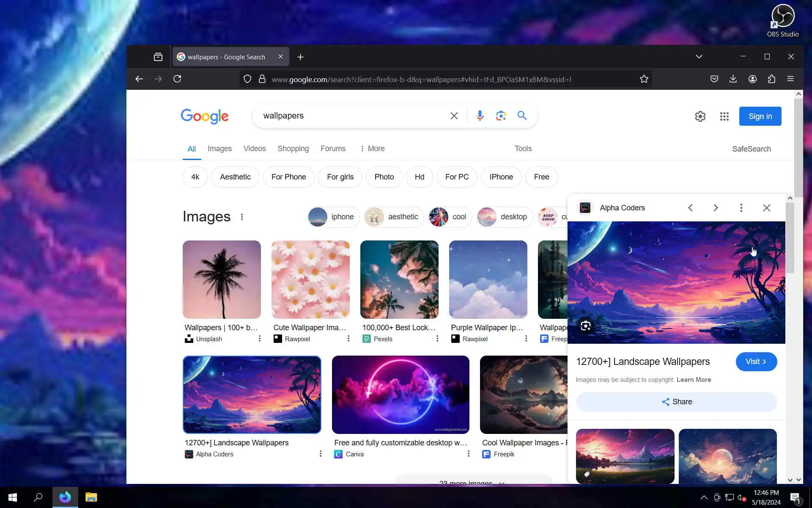Expand the More search categories menu

pos(372,149)
